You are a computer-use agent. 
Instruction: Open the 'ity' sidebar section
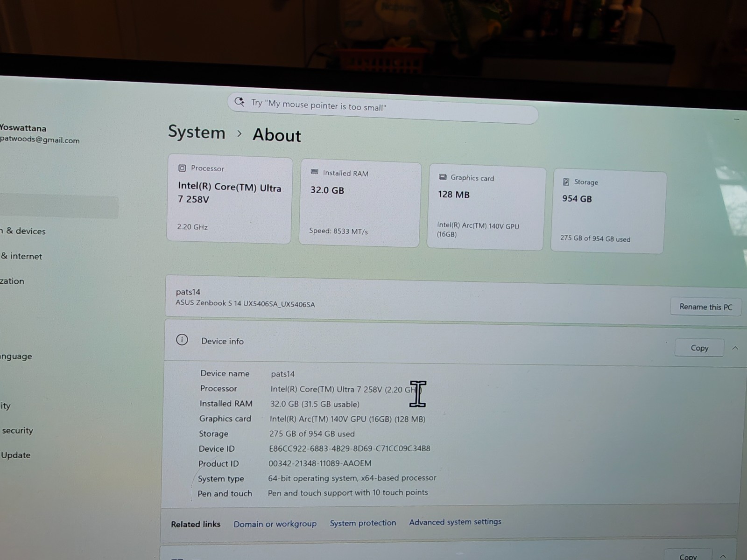click(x=6, y=406)
